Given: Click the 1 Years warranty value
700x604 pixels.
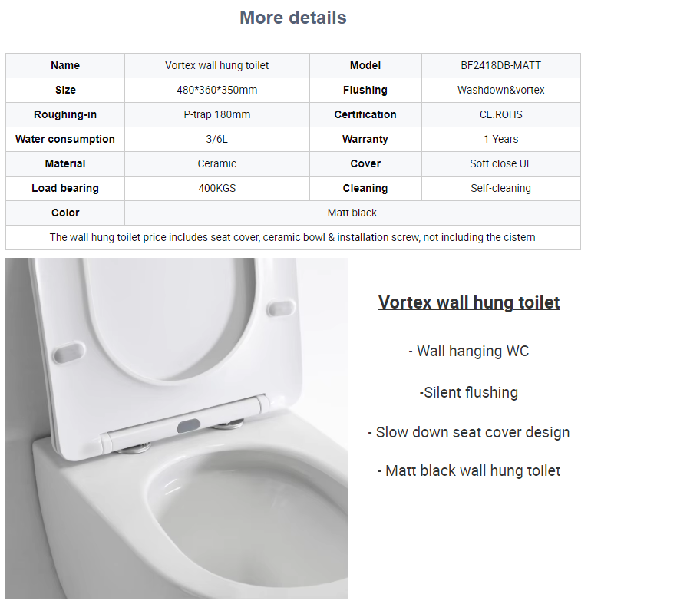Looking at the screenshot, I should [x=501, y=139].
